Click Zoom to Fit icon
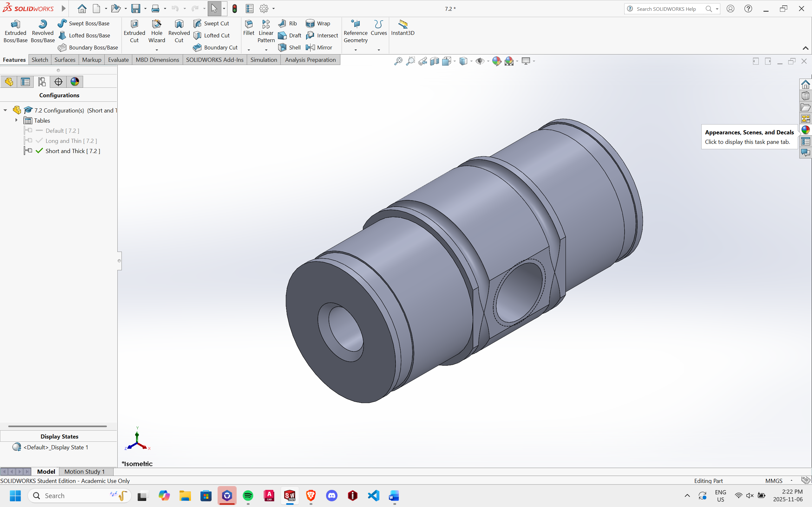Viewport: 812px width, 507px height. (x=398, y=61)
